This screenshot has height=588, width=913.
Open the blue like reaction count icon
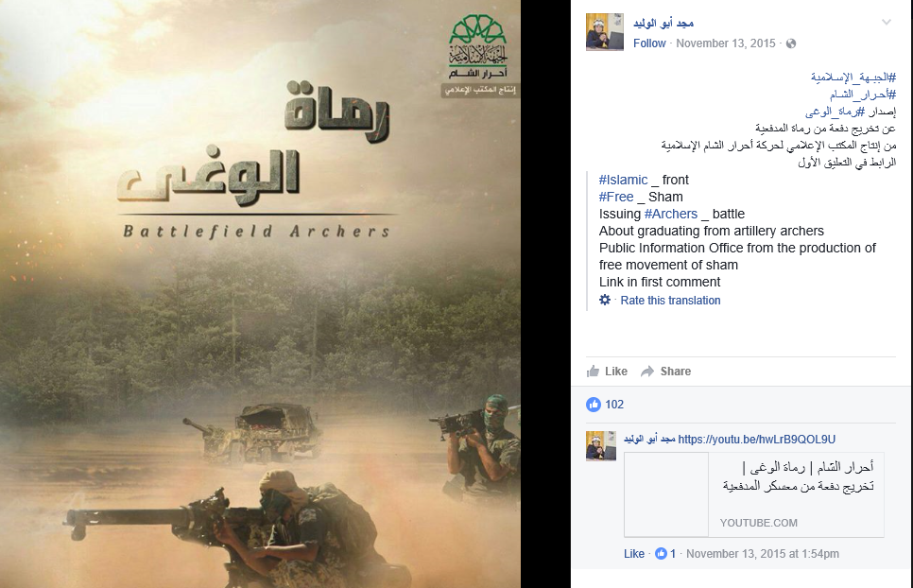tap(594, 405)
